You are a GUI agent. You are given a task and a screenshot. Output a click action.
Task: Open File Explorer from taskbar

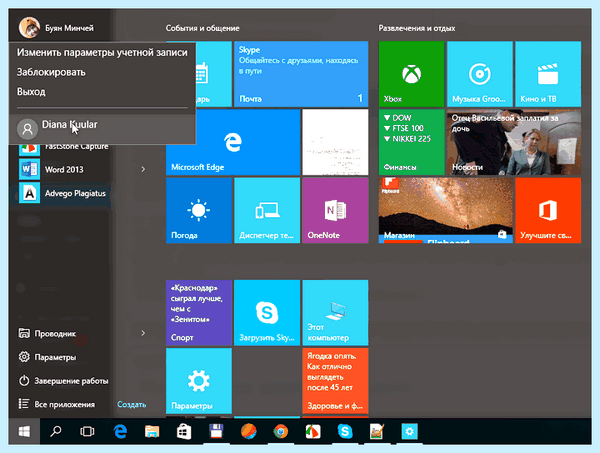click(x=152, y=432)
